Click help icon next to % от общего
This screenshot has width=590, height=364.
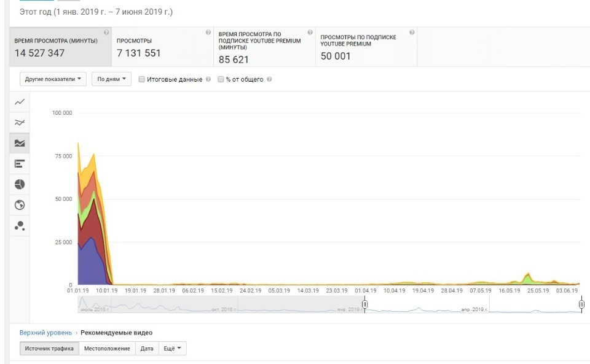tap(269, 79)
